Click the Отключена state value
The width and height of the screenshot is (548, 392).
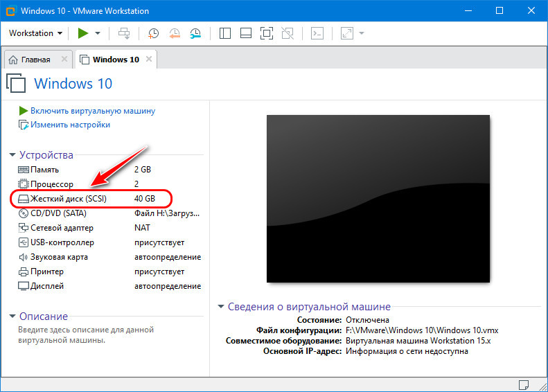pyautogui.click(x=367, y=320)
